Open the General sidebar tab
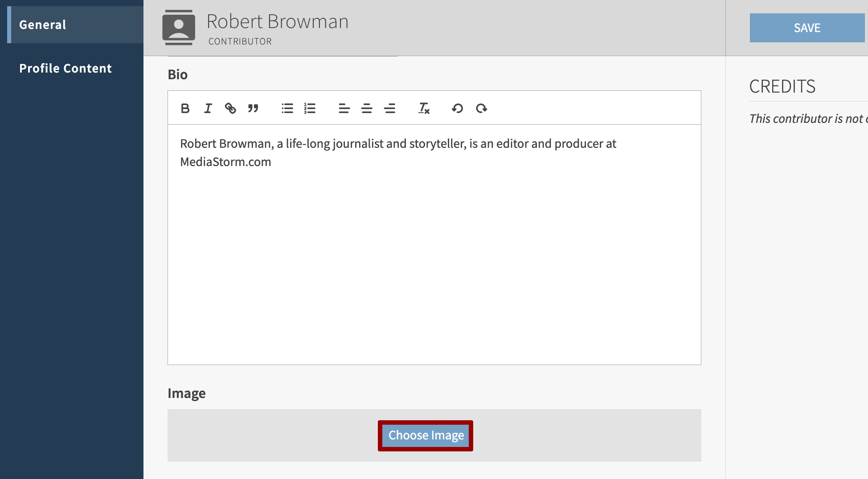The width and height of the screenshot is (868, 479). [43, 25]
